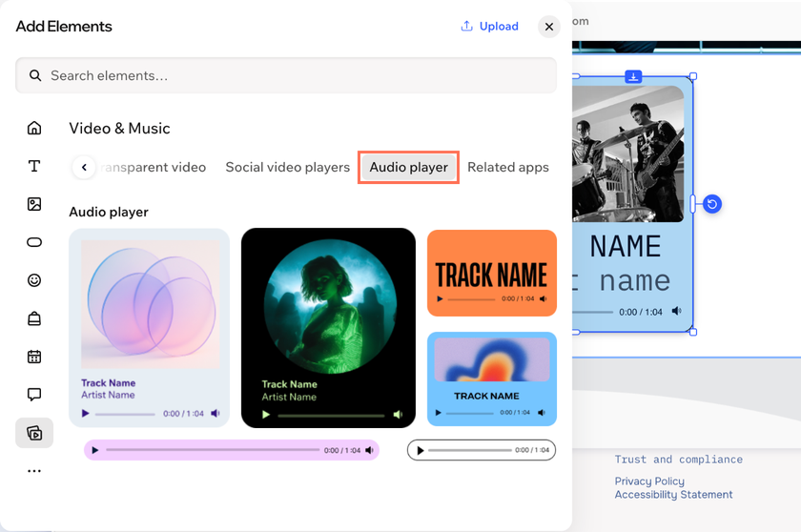Image resolution: width=801 pixels, height=532 pixels.
Task: Open the smiley Decorative category
Action: point(34,280)
